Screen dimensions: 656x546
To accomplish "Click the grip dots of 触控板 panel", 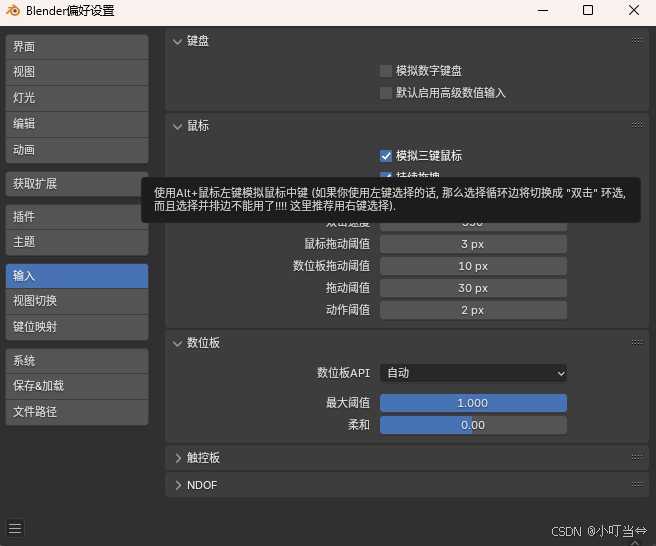I will (x=637, y=457).
